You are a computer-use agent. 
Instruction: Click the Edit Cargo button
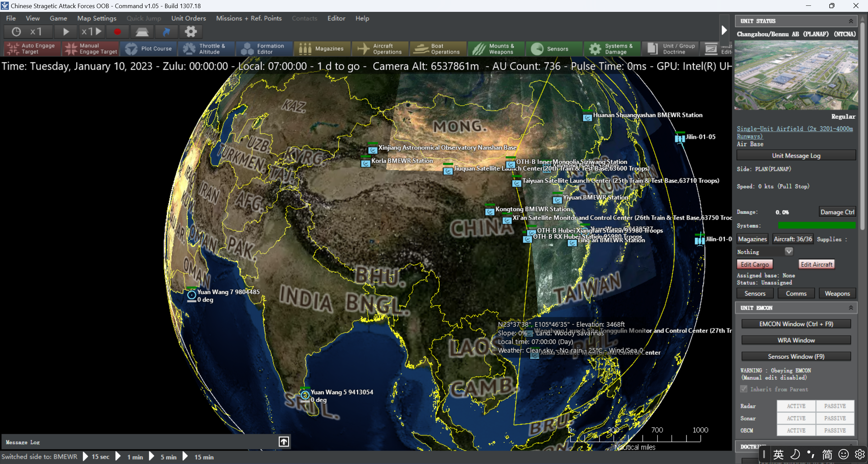tap(755, 264)
